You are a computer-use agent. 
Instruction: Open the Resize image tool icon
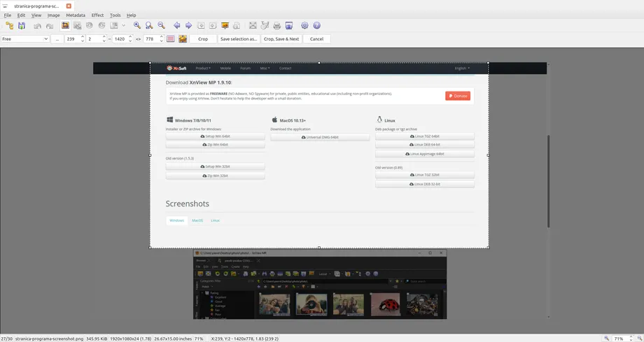77,25
